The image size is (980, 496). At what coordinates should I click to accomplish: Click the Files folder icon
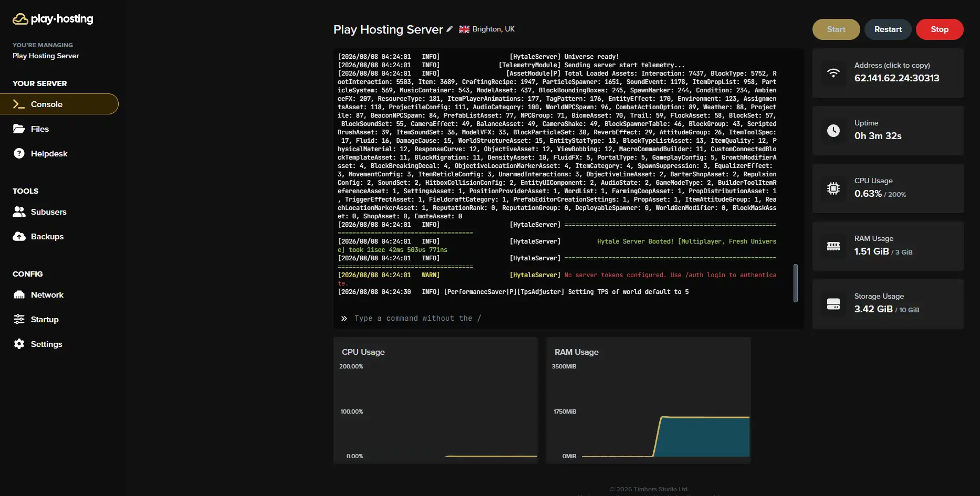[19, 129]
